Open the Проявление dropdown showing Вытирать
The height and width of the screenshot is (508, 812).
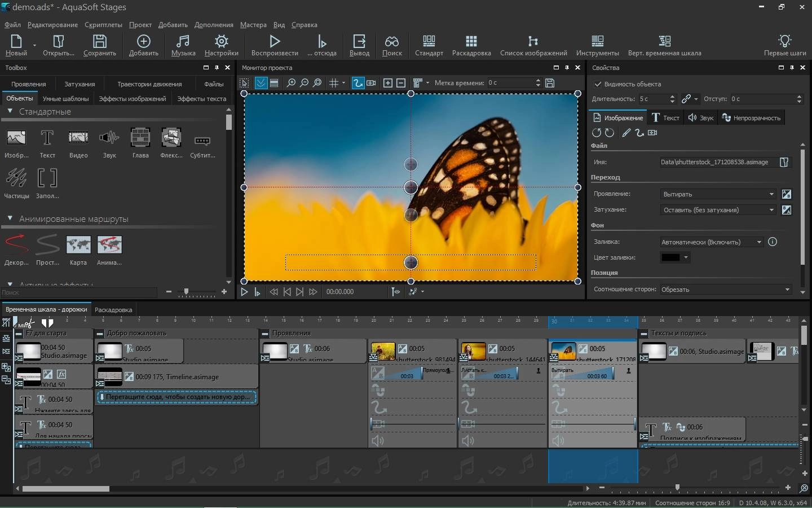[718, 194]
